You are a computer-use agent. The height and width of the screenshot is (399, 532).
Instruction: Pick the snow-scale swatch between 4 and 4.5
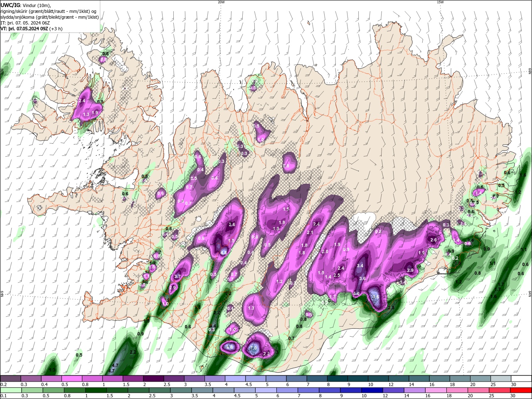[235, 379]
